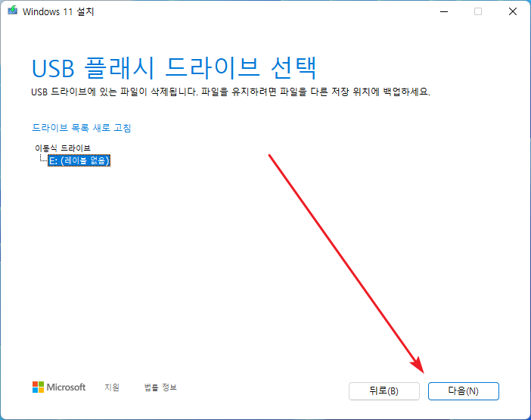The width and height of the screenshot is (531, 420).
Task: Click the USB 플래시 드라이브 선택 heading
Action: [x=174, y=68]
